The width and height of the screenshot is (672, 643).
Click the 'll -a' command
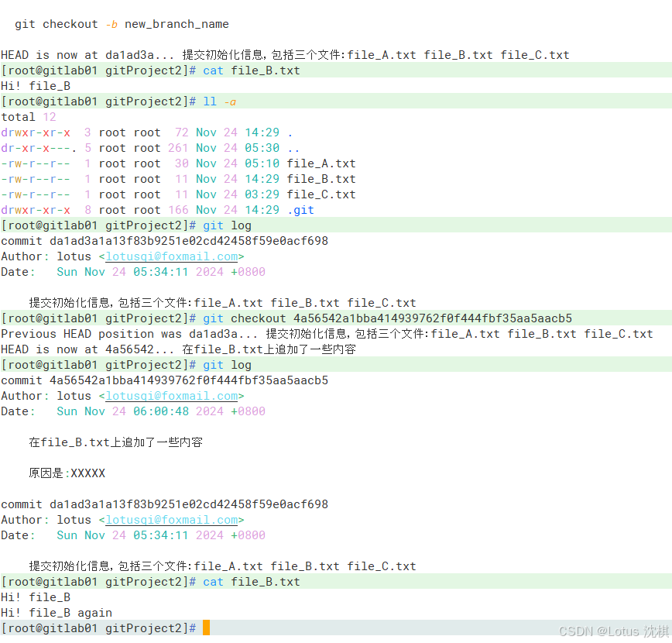(x=219, y=101)
